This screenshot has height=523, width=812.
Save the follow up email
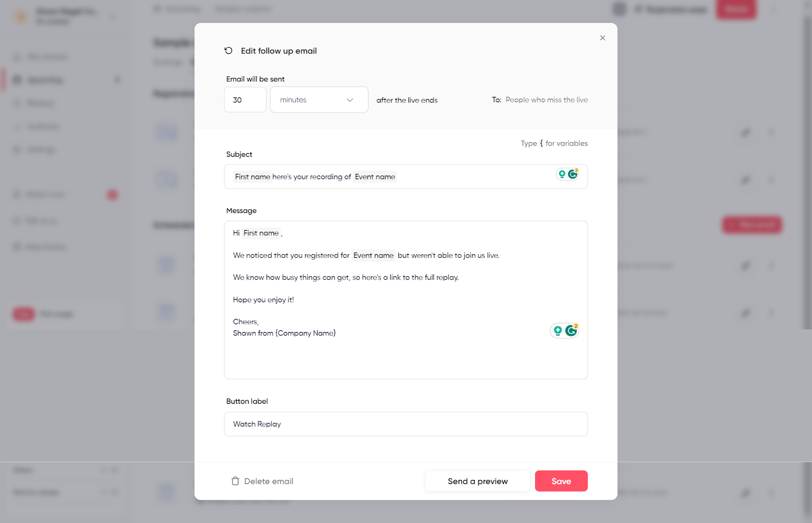coord(561,481)
